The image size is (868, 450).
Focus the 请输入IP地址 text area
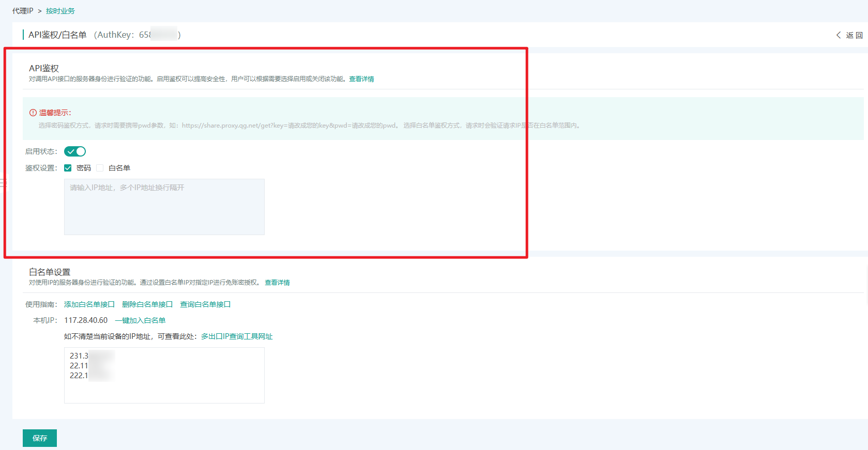(164, 207)
